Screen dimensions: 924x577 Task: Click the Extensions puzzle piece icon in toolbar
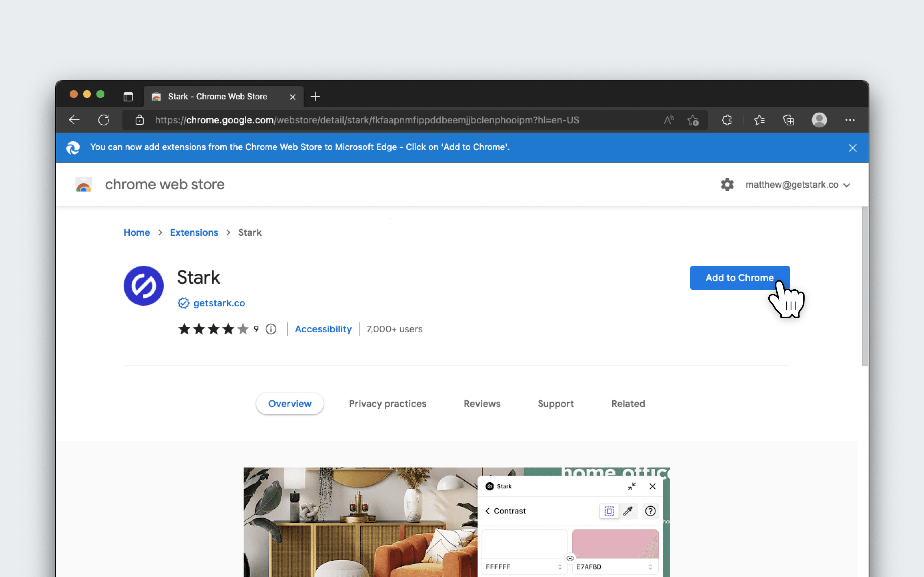pos(726,120)
